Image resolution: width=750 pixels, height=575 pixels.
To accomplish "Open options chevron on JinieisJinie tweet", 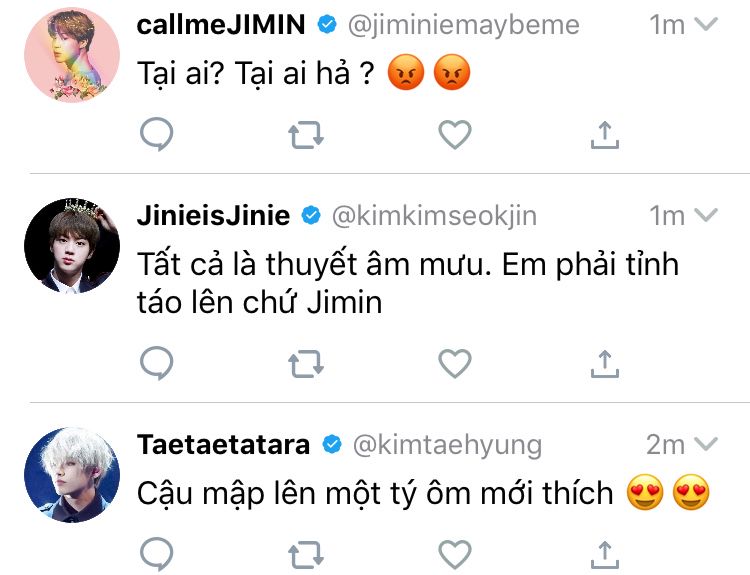I will click(x=706, y=215).
